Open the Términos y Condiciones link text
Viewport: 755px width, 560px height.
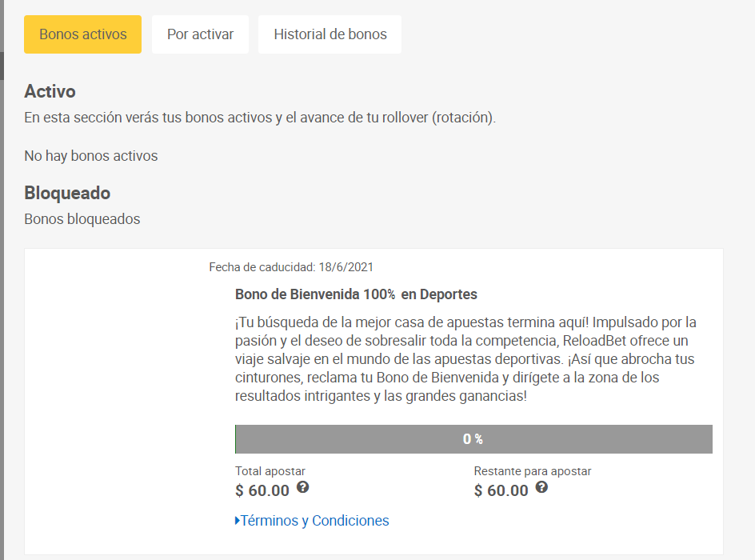tap(314, 521)
